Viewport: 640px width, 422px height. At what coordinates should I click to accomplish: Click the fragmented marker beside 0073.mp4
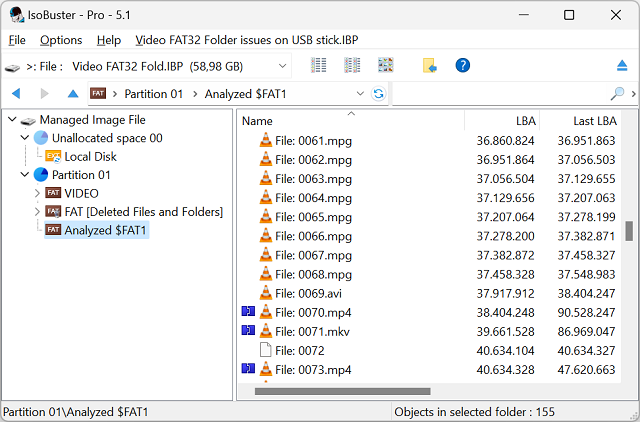click(x=248, y=369)
